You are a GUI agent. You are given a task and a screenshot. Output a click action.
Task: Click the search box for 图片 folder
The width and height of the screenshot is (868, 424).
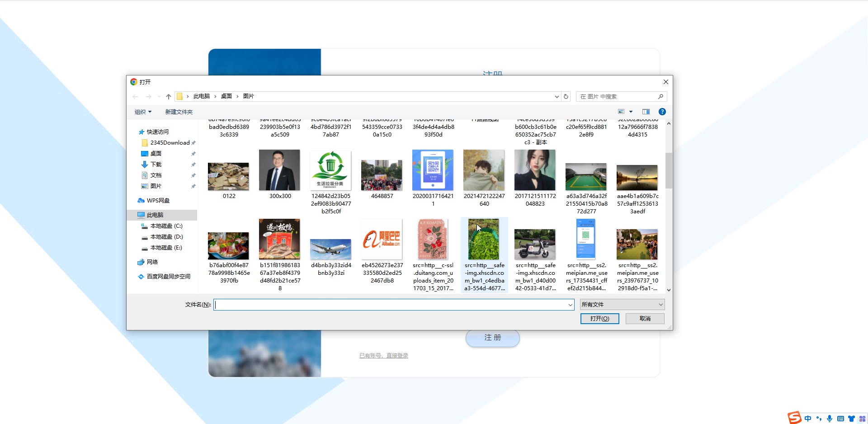[621, 96]
